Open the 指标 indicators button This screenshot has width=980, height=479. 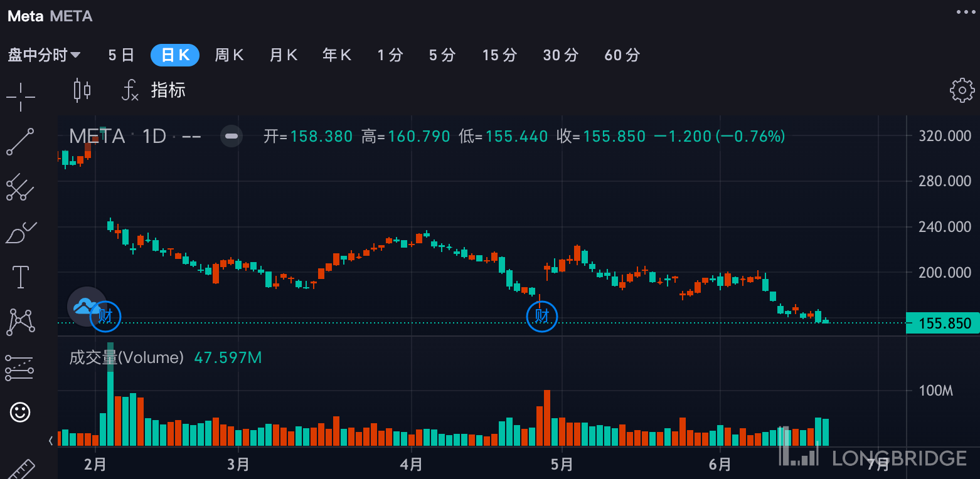168,90
